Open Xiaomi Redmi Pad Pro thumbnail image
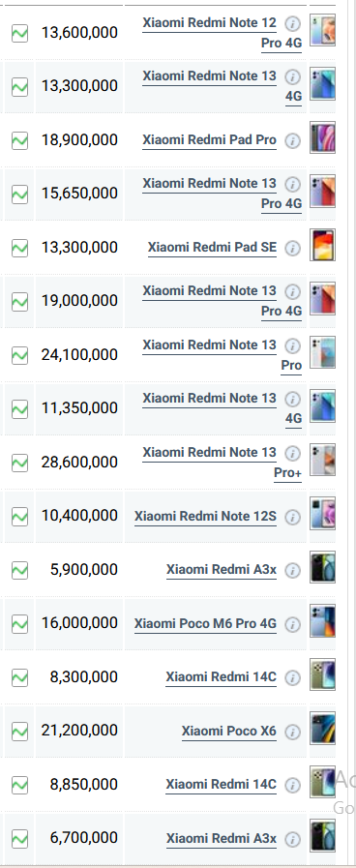The width and height of the screenshot is (356, 868). [322, 137]
